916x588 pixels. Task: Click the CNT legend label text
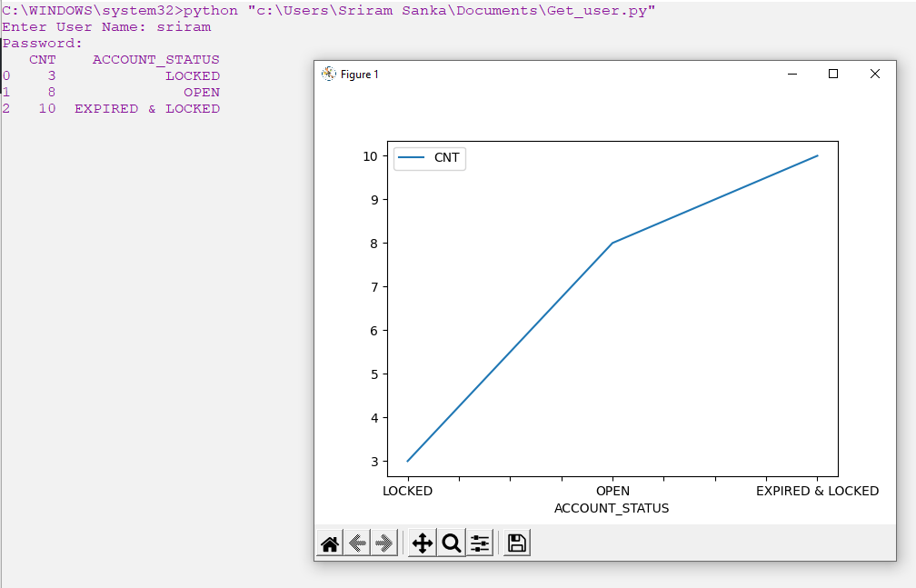coord(446,158)
